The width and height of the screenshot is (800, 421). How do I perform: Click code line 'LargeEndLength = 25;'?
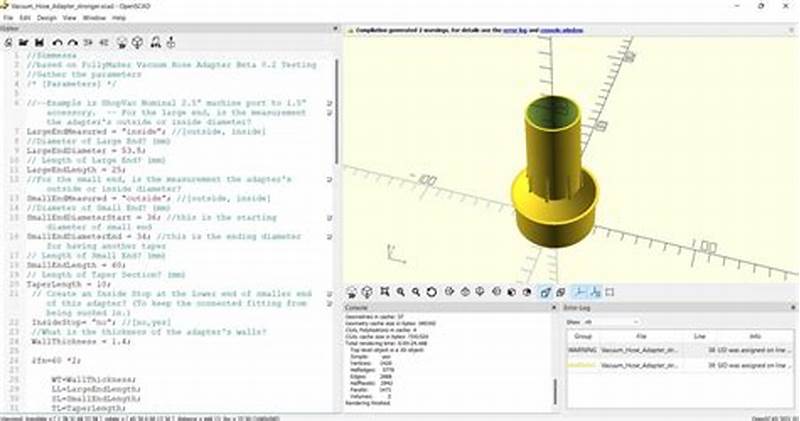[x=77, y=169]
